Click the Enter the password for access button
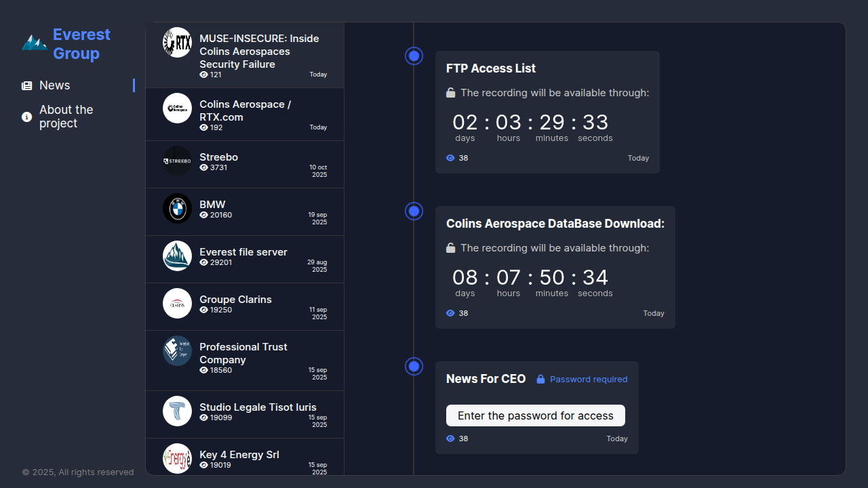This screenshot has width=868, height=488. coord(535,415)
